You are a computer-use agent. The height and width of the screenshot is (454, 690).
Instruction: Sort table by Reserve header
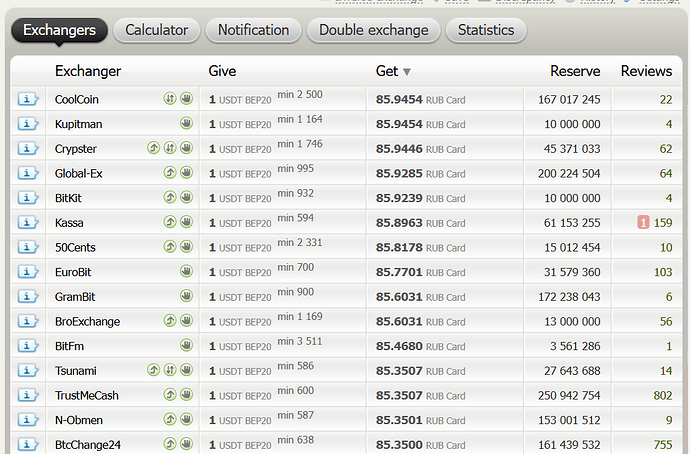(x=575, y=71)
